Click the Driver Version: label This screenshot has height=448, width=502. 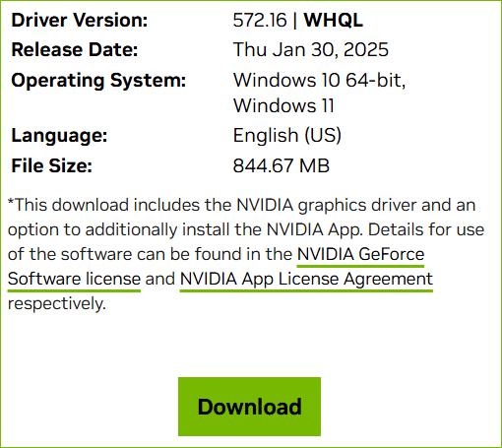tap(80, 20)
